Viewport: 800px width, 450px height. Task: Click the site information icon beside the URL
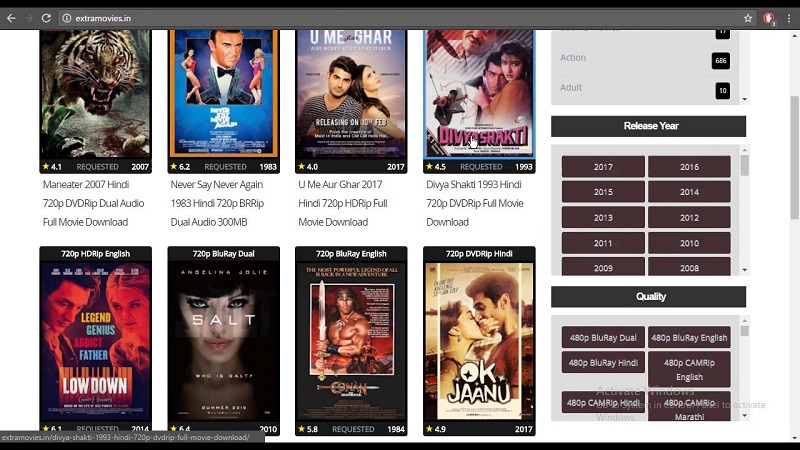(x=66, y=18)
